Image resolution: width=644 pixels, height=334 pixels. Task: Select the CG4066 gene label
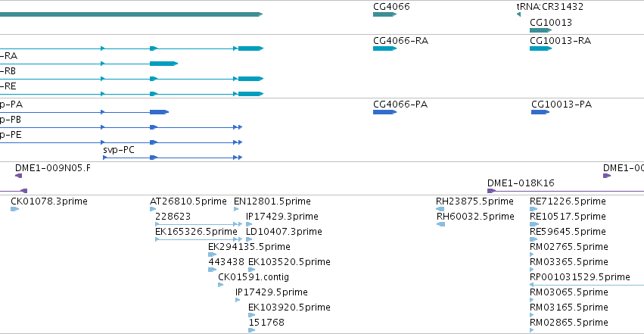(x=391, y=7)
